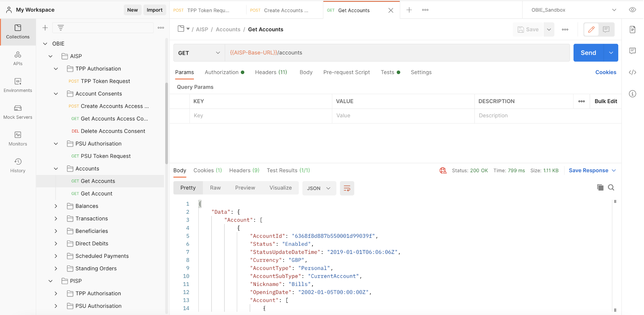644x315 pixels.
Task: Open the Test Results tab
Action: (288, 171)
